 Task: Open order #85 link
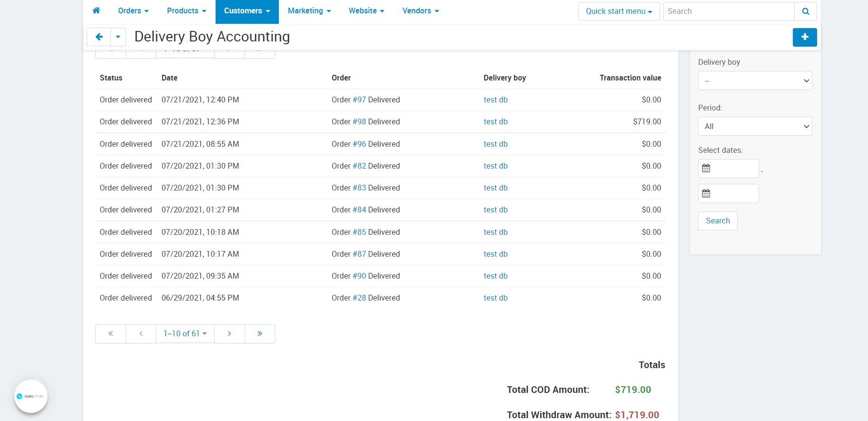point(359,232)
